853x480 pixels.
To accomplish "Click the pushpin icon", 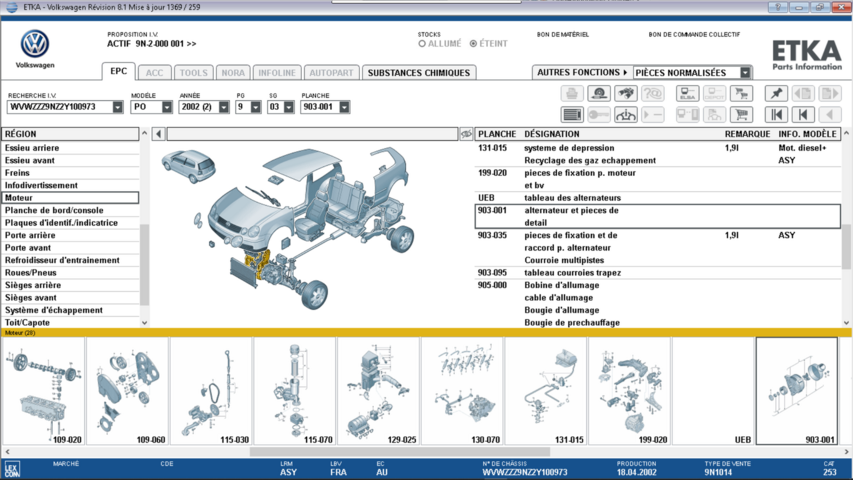I will 776,94.
